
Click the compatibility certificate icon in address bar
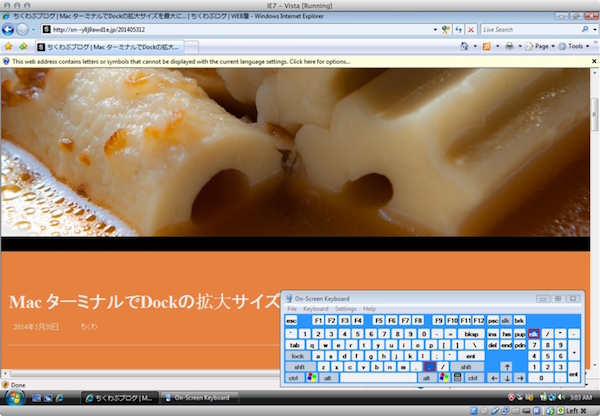coord(445,29)
